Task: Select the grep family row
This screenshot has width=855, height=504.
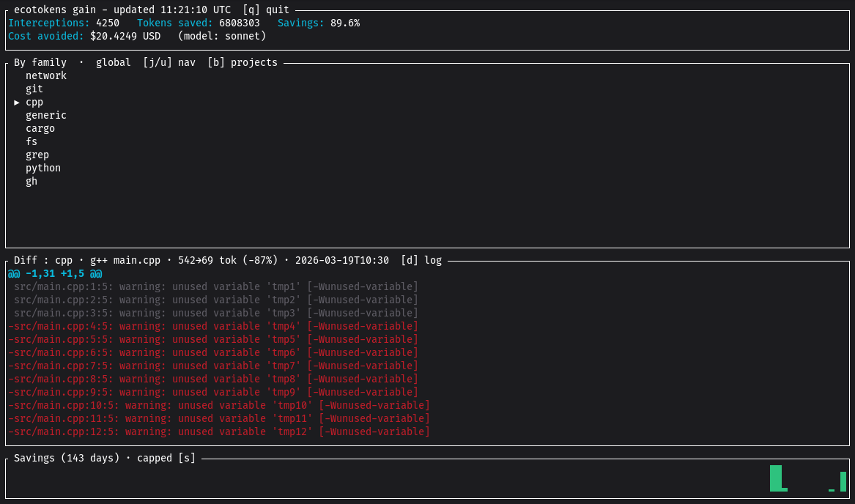Action: [x=37, y=155]
